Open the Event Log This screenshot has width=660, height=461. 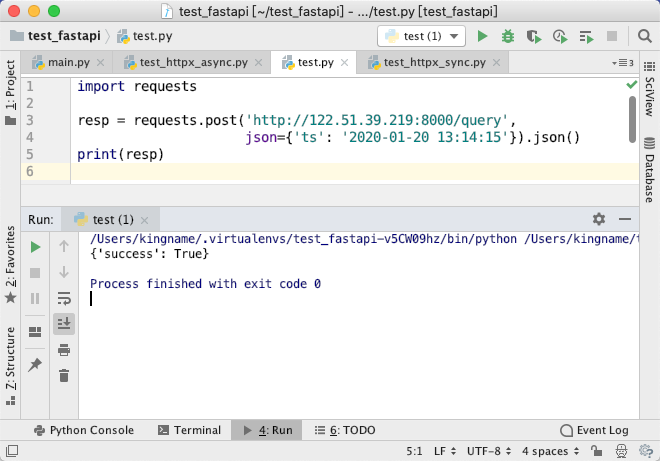(594, 430)
